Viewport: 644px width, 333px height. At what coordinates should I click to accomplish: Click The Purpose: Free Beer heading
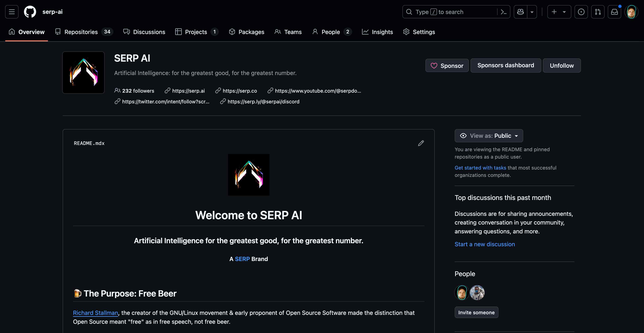(125, 294)
